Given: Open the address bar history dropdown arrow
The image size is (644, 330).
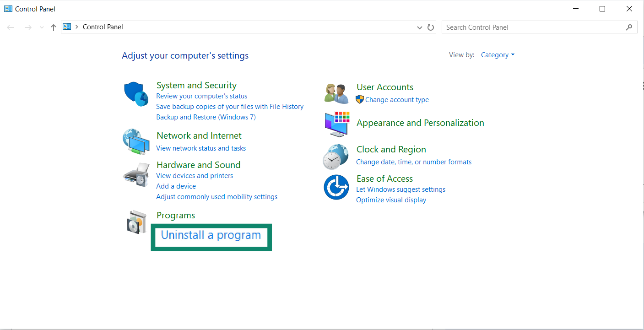Looking at the screenshot, I should point(419,27).
